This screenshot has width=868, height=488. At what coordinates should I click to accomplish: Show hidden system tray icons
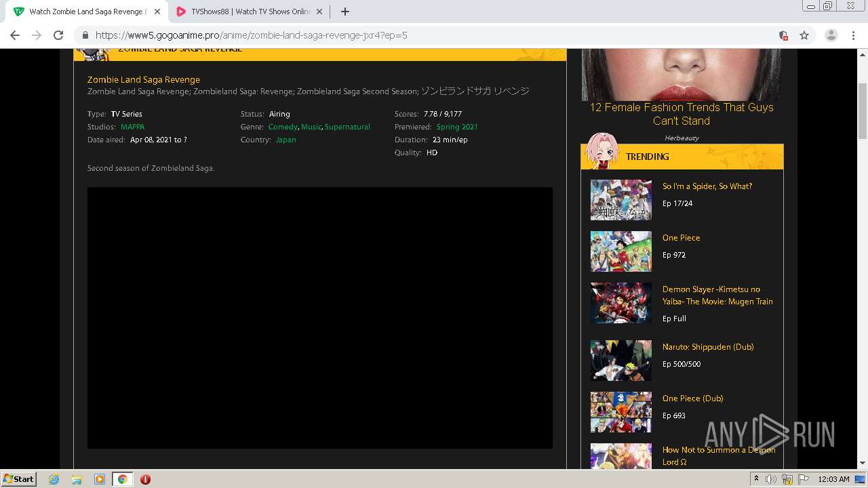[x=756, y=479]
